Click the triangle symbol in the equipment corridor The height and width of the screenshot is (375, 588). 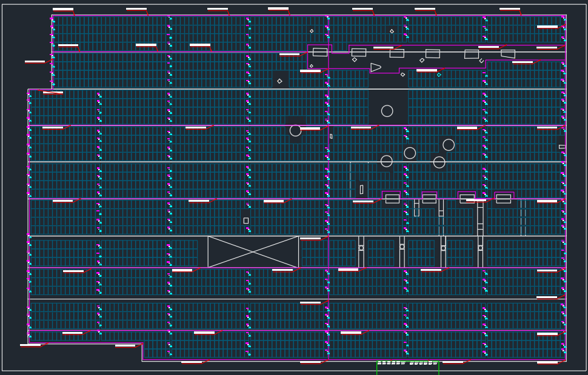(375, 67)
